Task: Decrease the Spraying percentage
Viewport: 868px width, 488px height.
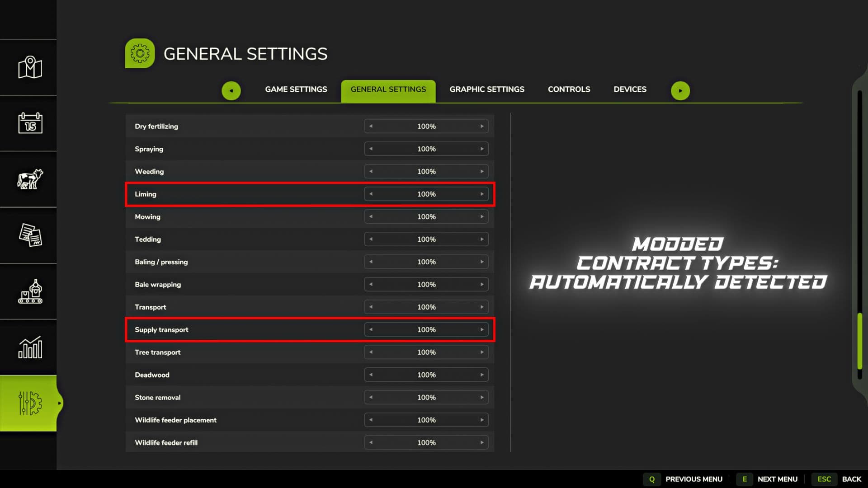Action: [371, 149]
